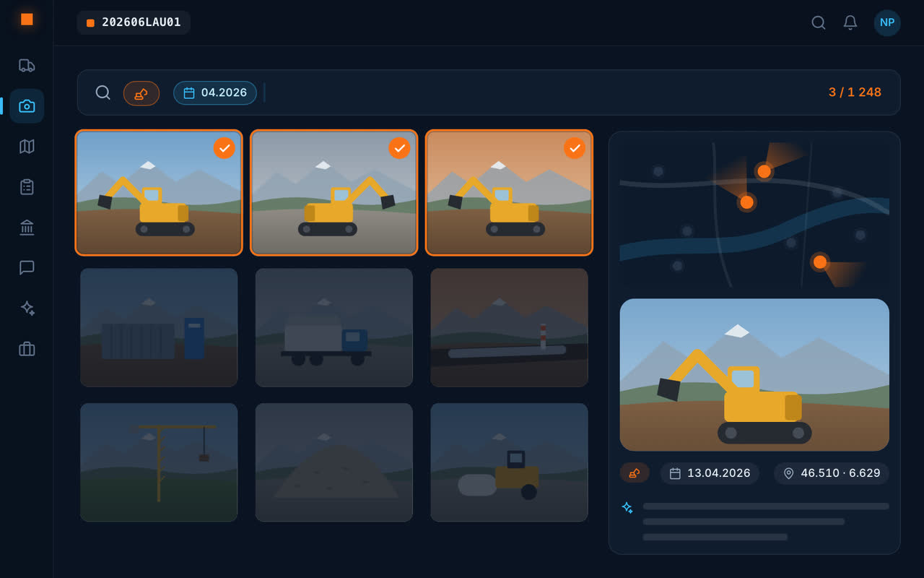
Task: Deselect the sunset excavator photo checkmark
Action: click(x=575, y=148)
